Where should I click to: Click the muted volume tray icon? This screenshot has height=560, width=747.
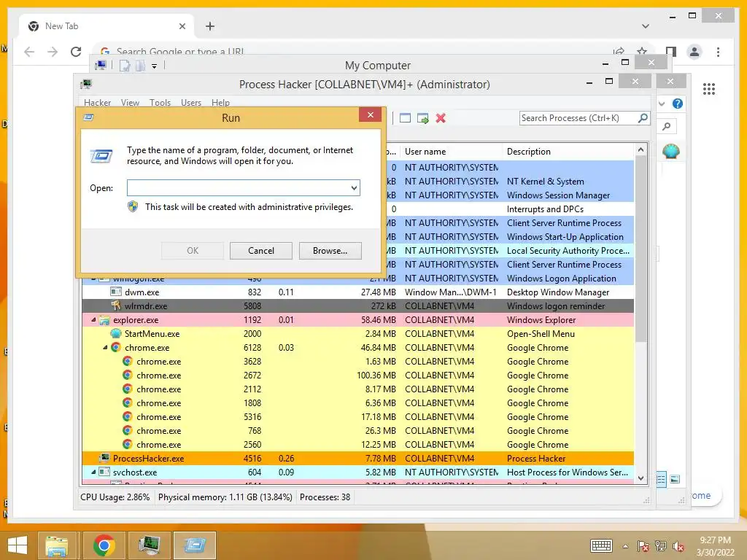(678, 546)
